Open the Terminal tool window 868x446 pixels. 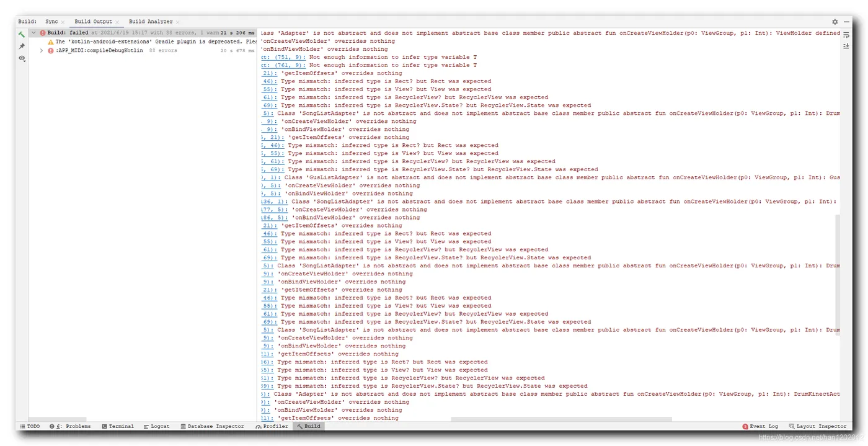(118, 426)
